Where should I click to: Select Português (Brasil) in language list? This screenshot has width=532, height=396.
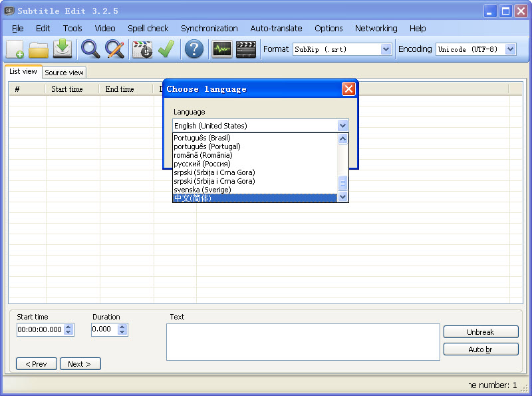click(255, 138)
